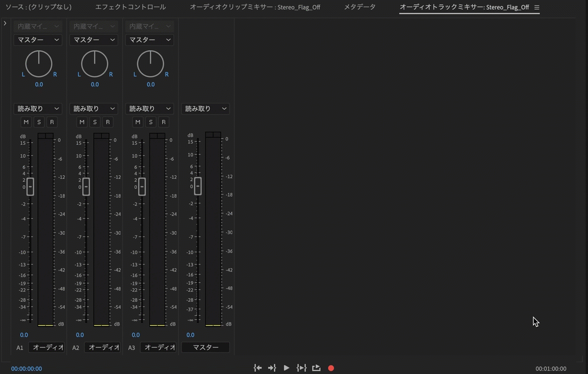
Task: Open A2 output assignment マスター dropdown
Action: point(93,40)
